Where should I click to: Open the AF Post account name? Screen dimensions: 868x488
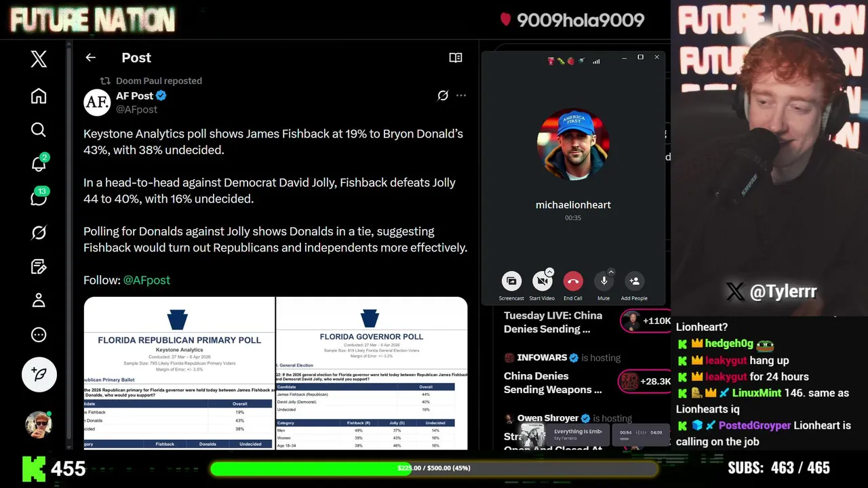click(x=134, y=96)
